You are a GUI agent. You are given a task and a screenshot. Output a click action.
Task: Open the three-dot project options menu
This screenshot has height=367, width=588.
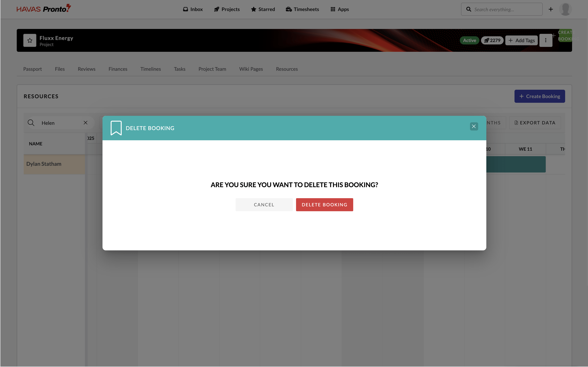pos(546,40)
